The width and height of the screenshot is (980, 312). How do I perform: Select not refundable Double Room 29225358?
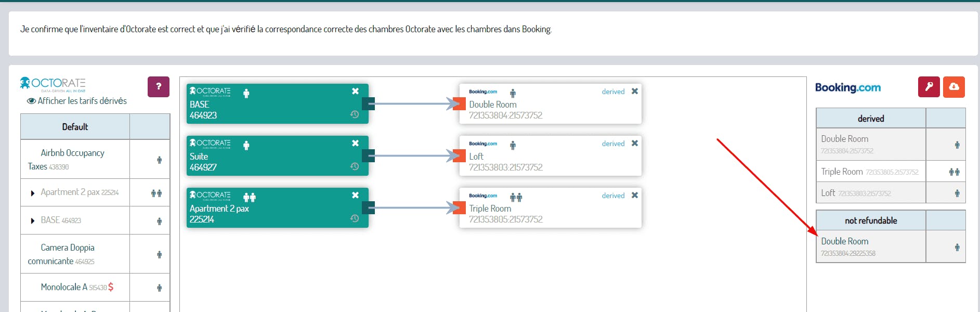tap(871, 246)
